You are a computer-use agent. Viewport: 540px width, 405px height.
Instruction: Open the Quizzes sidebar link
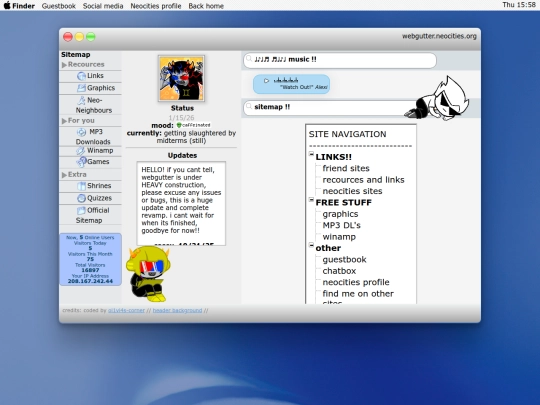click(99, 198)
